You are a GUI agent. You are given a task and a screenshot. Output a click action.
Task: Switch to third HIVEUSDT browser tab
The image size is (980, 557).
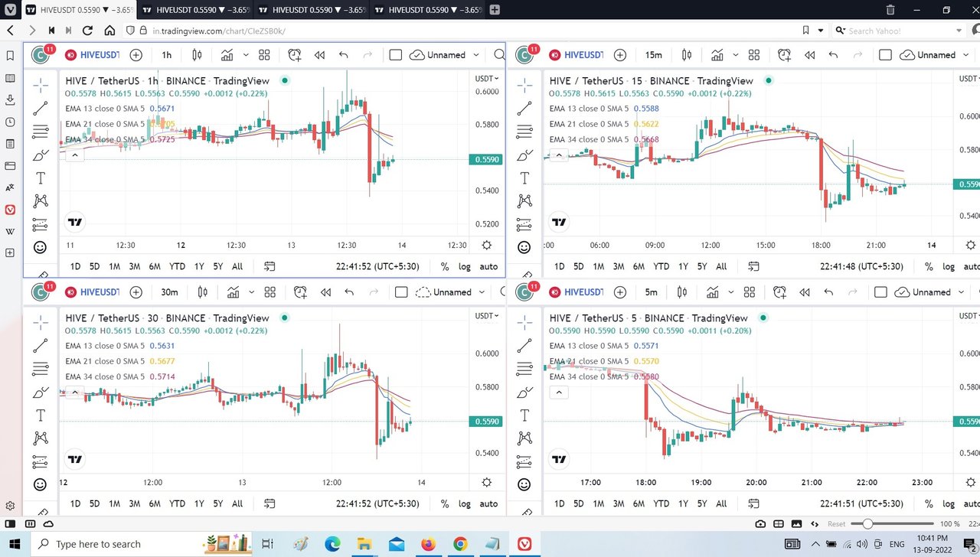(310, 10)
